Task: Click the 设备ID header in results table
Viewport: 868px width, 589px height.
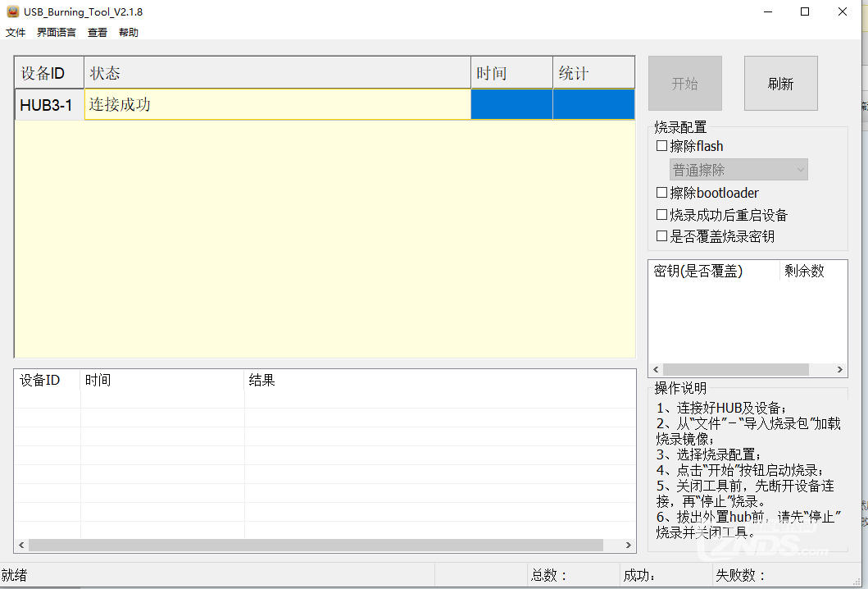Action: [x=47, y=379]
